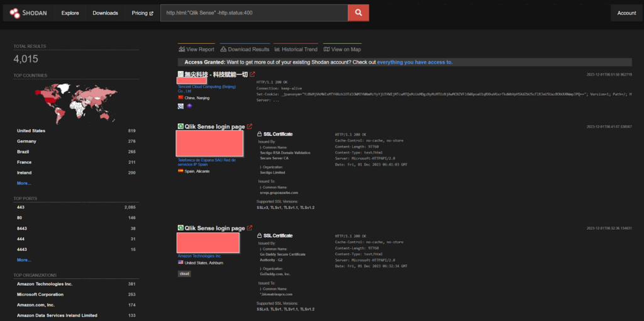Expand More under Top Countries

pos(24,183)
